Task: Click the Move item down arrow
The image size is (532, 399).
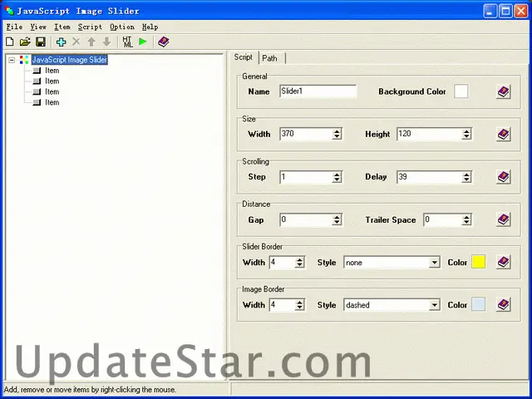Action: coord(106,42)
